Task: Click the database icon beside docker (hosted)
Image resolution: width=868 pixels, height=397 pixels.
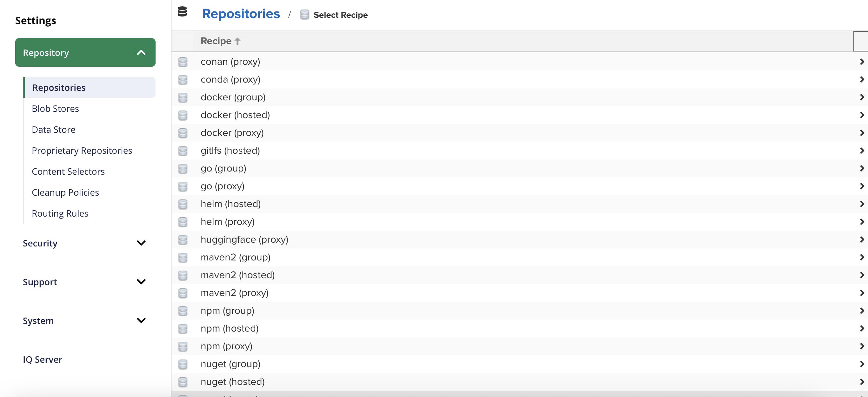Action: (x=183, y=115)
